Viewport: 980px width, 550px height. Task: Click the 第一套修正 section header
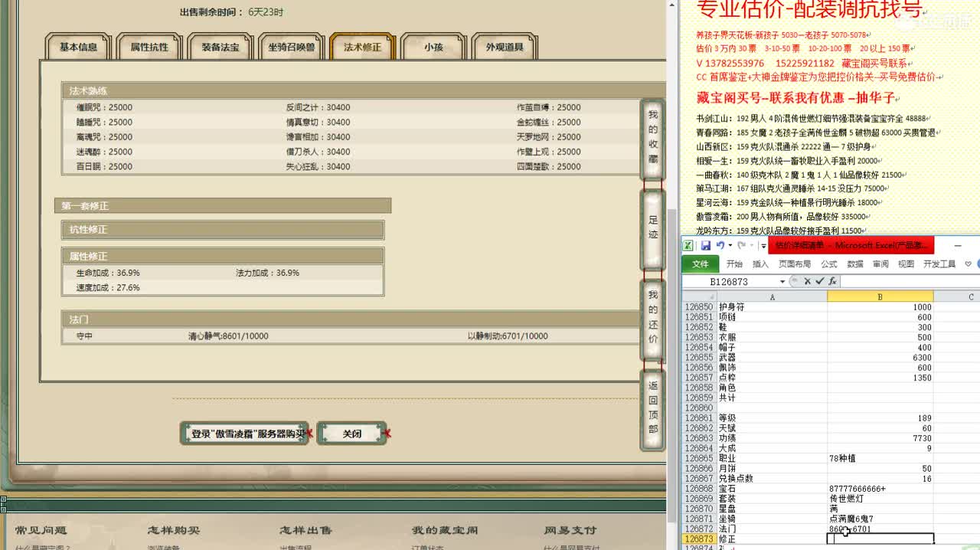coord(223,206)
